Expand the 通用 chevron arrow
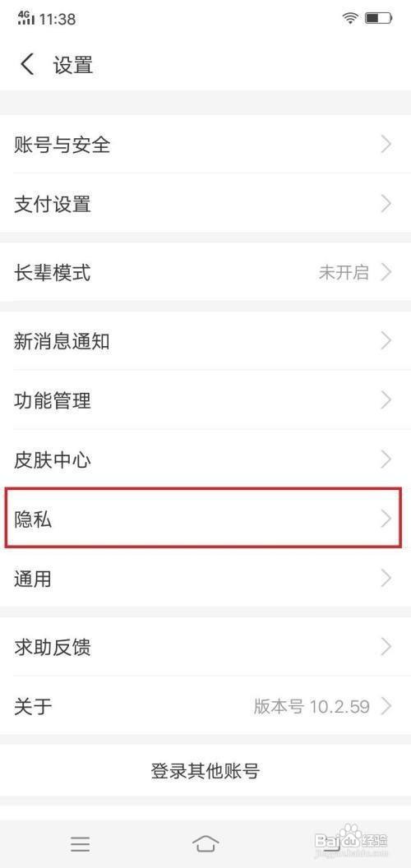411x868 pixels. 386,579
